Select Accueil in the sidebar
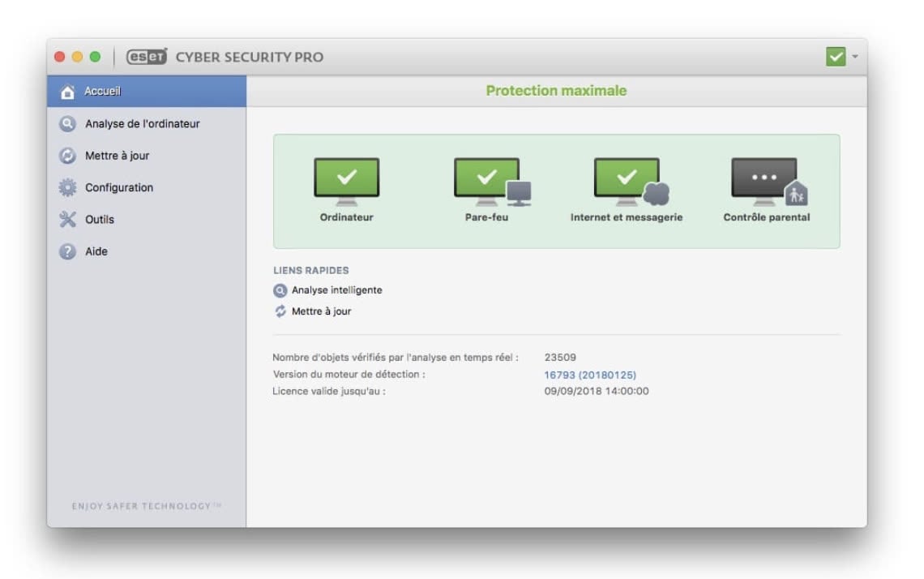 click(147, 92)
